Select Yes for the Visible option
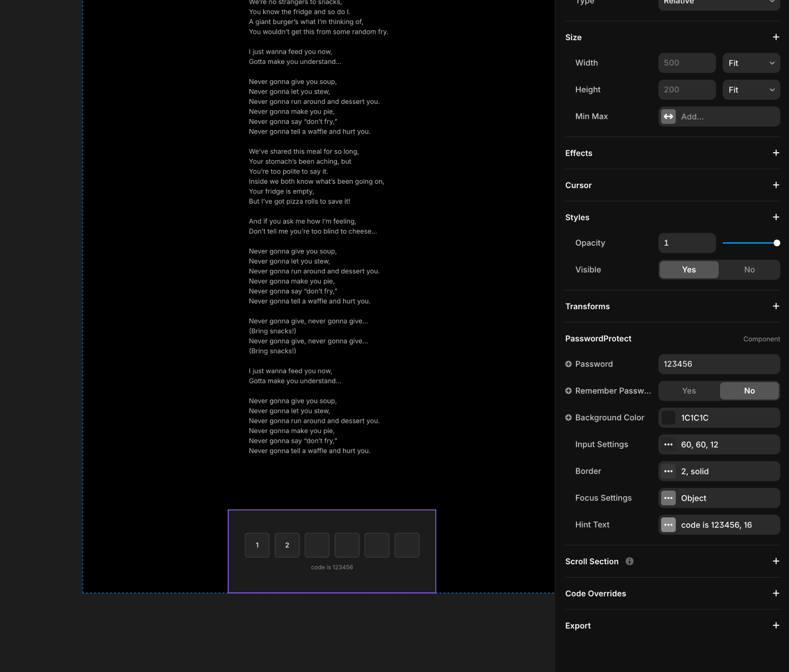The width and height of the screenshot is (789, 672). pyautogui.click(x=689, y=270)
